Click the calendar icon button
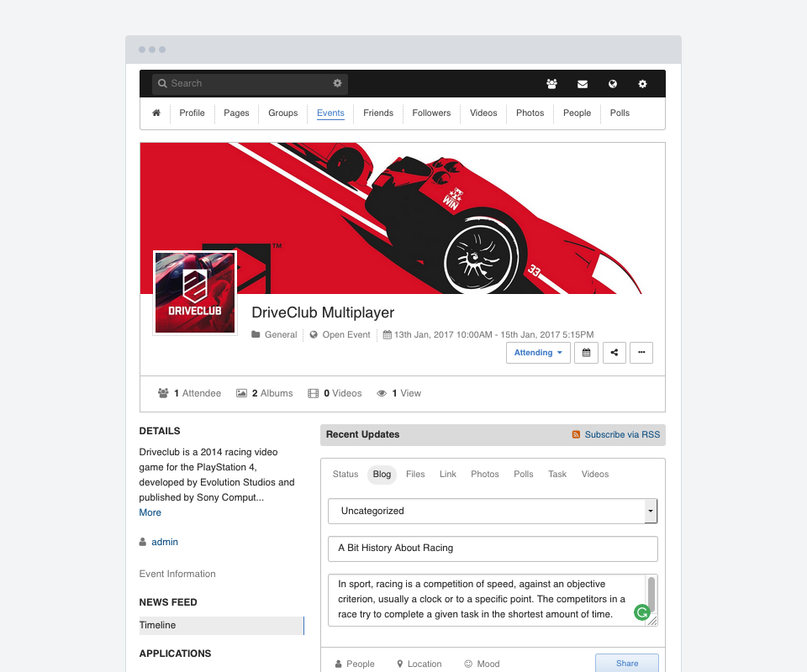Viewport: 807px width, 672px height. tap(586, 353)
